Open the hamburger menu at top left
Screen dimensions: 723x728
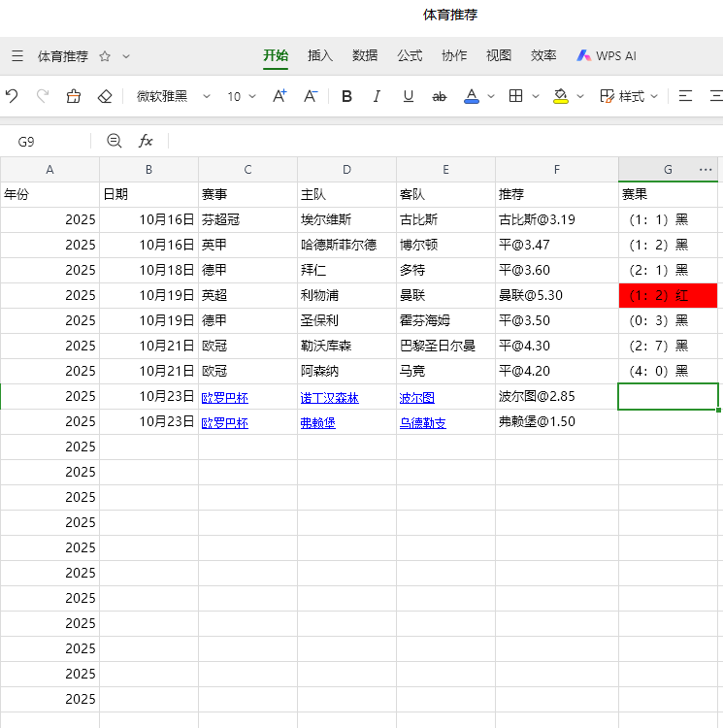click(17, 56)
